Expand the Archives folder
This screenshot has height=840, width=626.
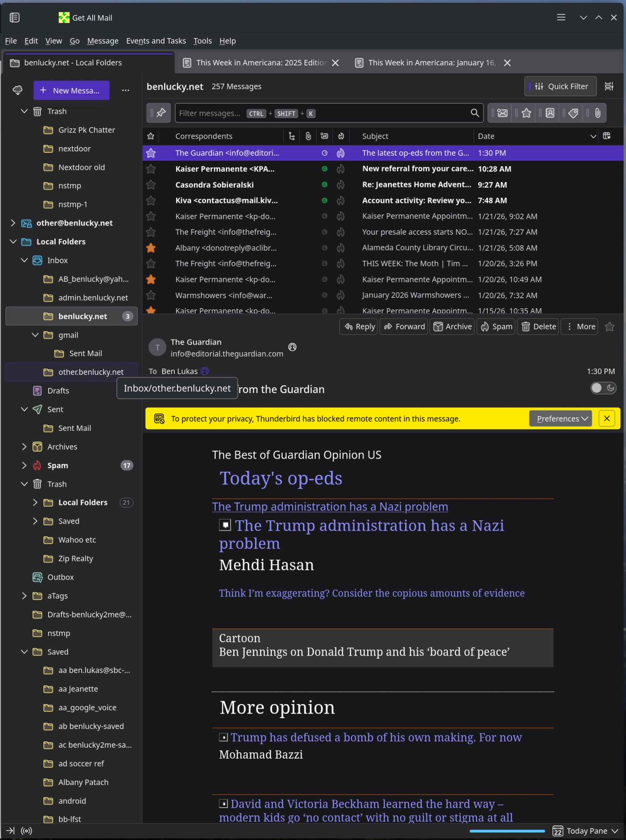click(x=24, y=447)
